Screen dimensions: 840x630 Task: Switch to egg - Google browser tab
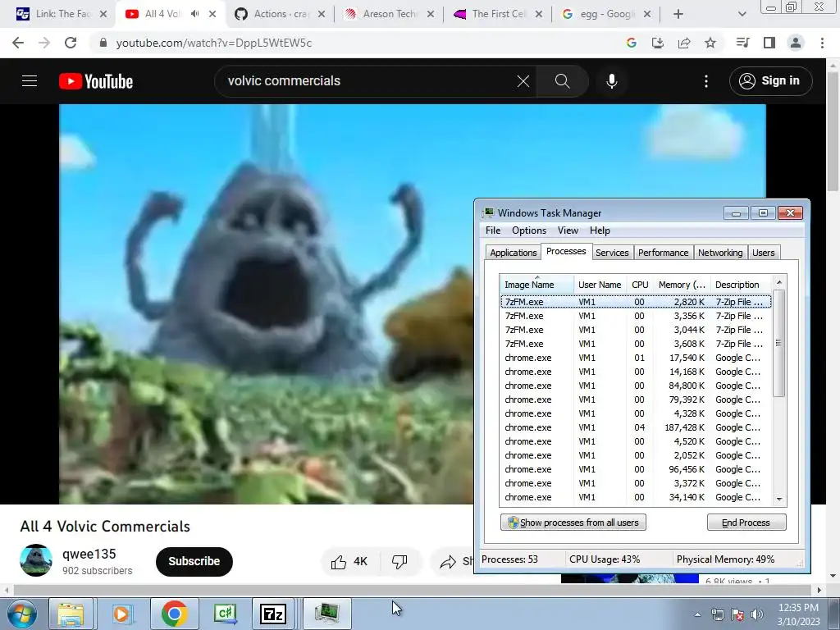pyautogui.click(x=605, y=15)
